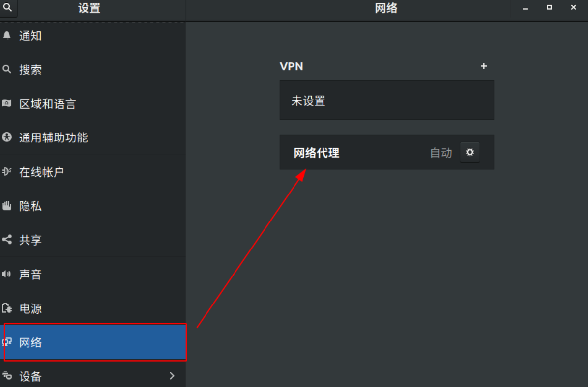The width and height of the screenshot is (588, 387).
Task: Click the speaker icon beside 声音
Action: click(x=6, y=274)
